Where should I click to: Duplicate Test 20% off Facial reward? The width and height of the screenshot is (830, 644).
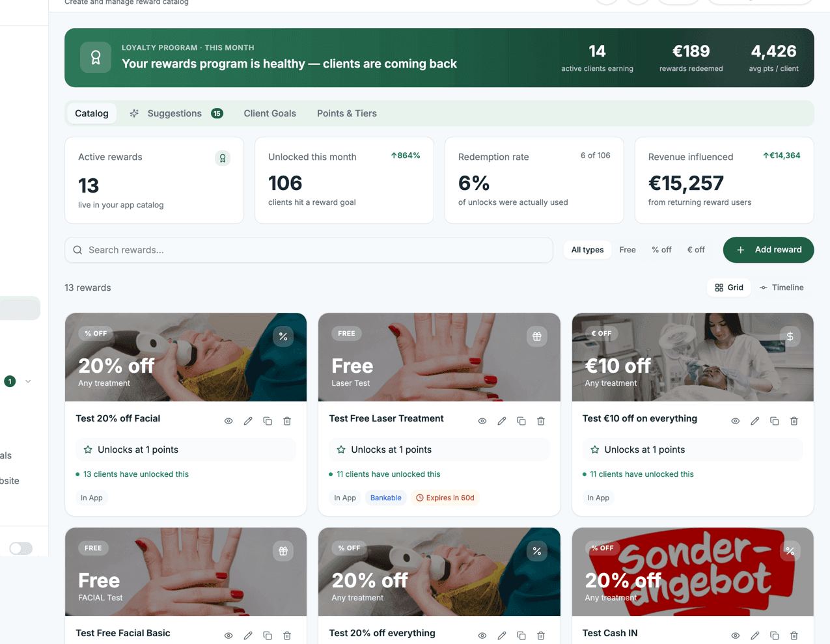(268, 421)
